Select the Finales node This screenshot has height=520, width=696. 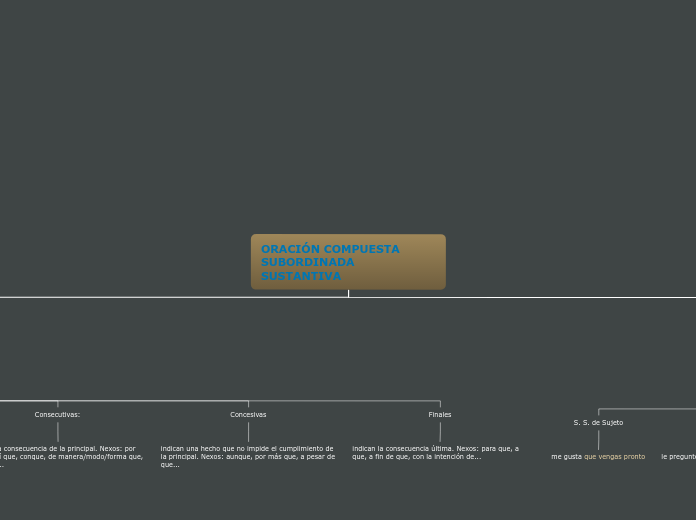[x=440, y=414]
